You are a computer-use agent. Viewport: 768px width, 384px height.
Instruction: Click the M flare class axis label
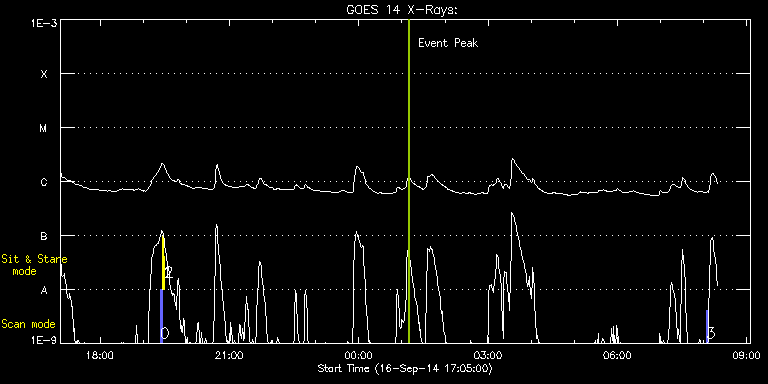[x=44, y=128]
